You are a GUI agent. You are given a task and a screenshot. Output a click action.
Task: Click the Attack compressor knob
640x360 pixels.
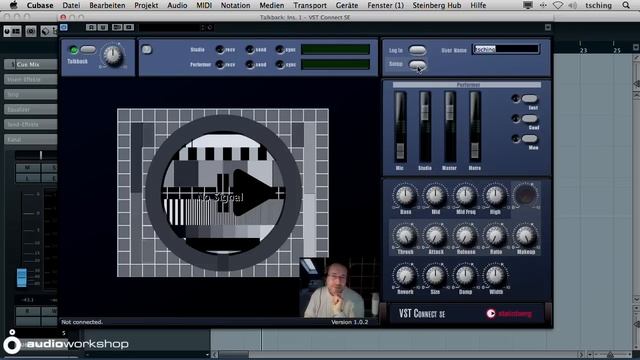(x=435, y=236)
